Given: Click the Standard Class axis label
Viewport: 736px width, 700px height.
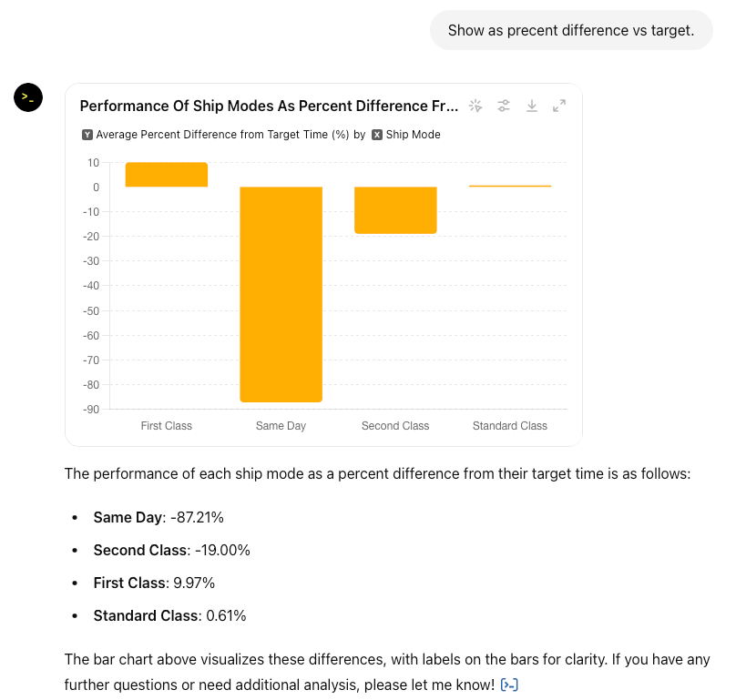Looking at the screenshot, I should pyautogui.click(x=510, y=426).
